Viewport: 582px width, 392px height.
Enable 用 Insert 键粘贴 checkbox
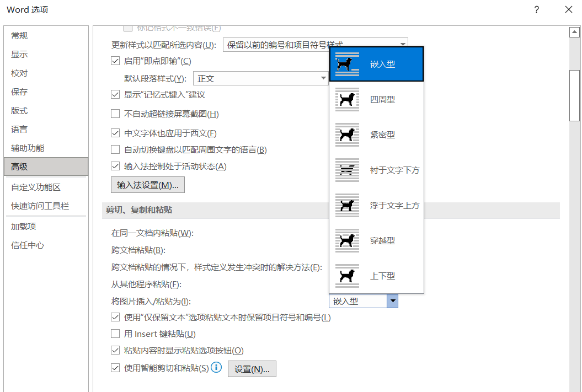pos(115,334)
